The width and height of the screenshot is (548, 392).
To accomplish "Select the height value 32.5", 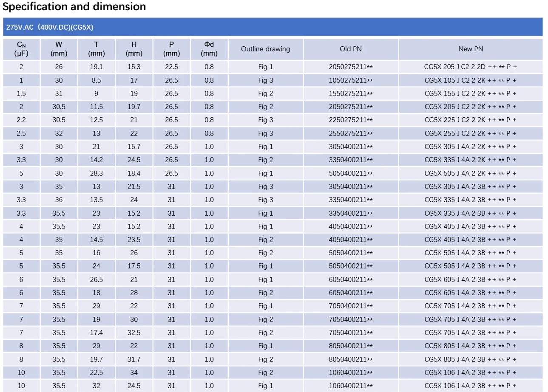I will coord(134,333).
